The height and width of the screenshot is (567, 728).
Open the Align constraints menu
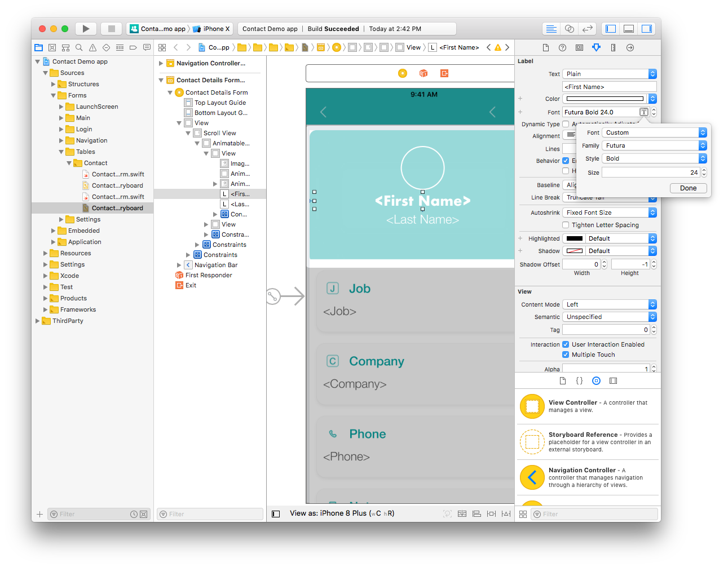point(476,513)
